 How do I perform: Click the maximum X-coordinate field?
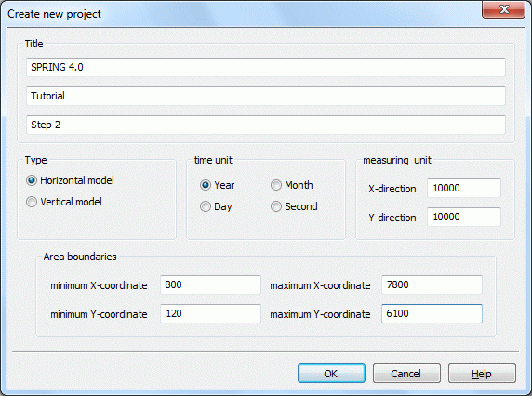[x=432, y=284]
